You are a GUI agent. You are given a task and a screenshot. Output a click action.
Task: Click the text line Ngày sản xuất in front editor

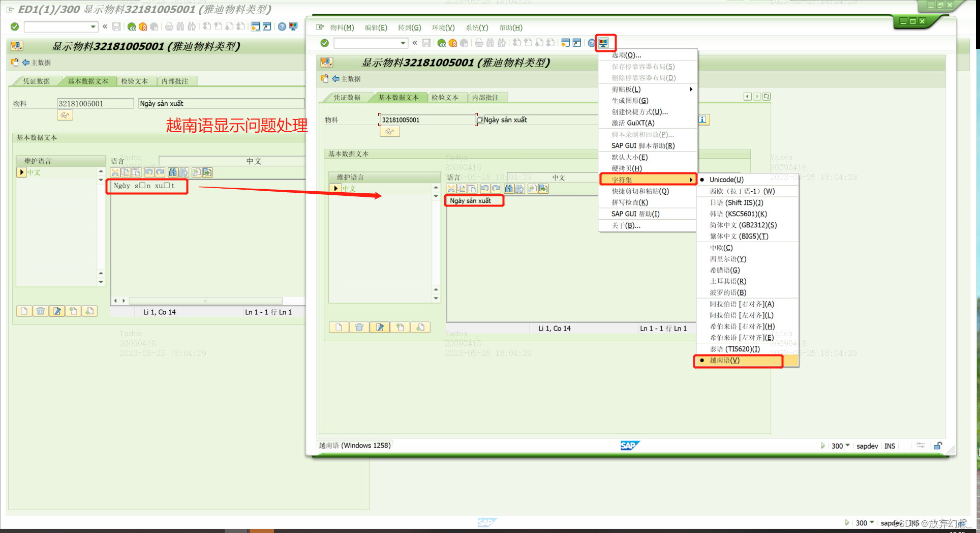[470, 200]
